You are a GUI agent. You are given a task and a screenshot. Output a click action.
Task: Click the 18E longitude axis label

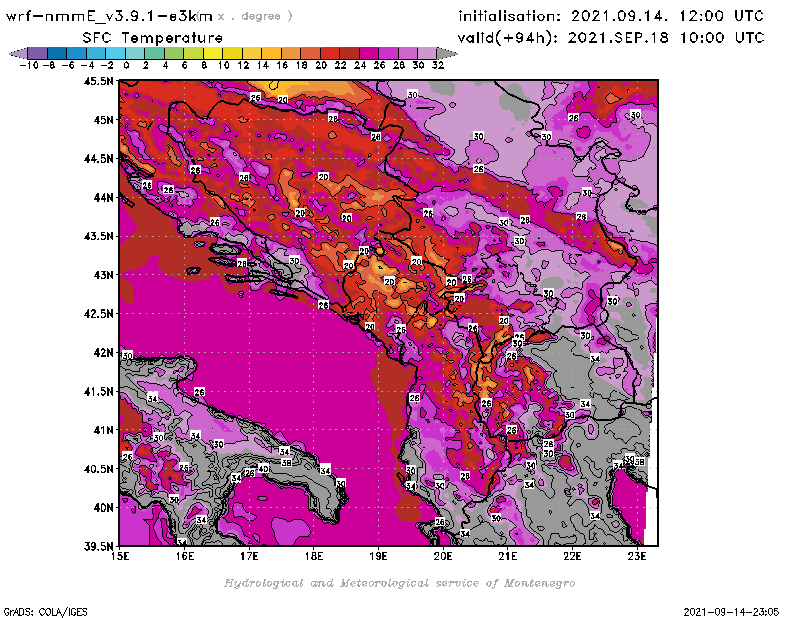point(314,556)
